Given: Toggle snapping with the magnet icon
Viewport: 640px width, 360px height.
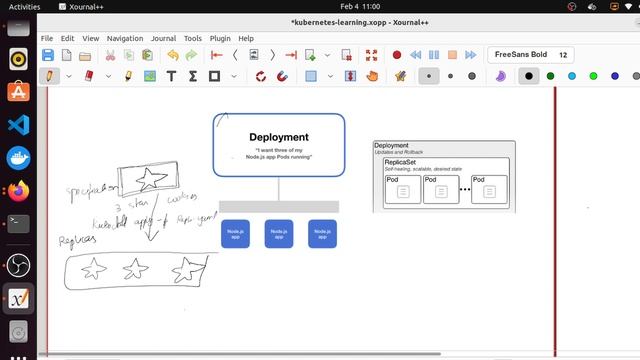Looking at the screenshot, I should pyautogui.click(x=282, y=76).
